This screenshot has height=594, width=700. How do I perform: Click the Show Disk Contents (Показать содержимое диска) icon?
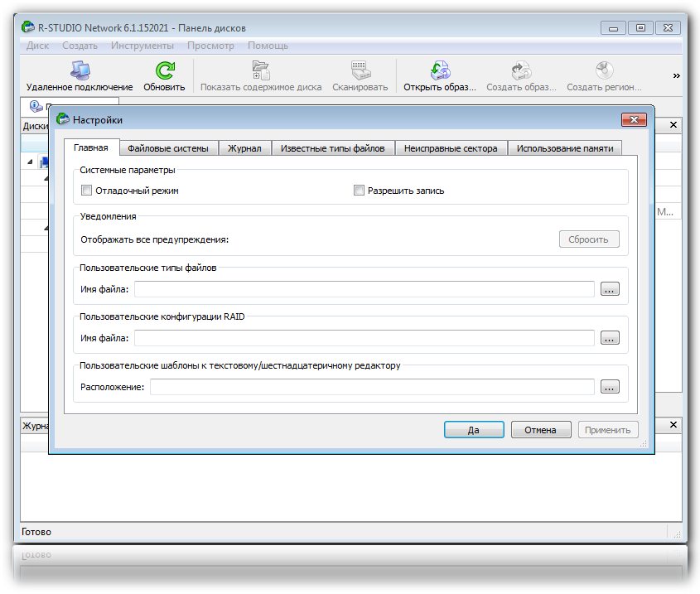(x=260, y=71)
